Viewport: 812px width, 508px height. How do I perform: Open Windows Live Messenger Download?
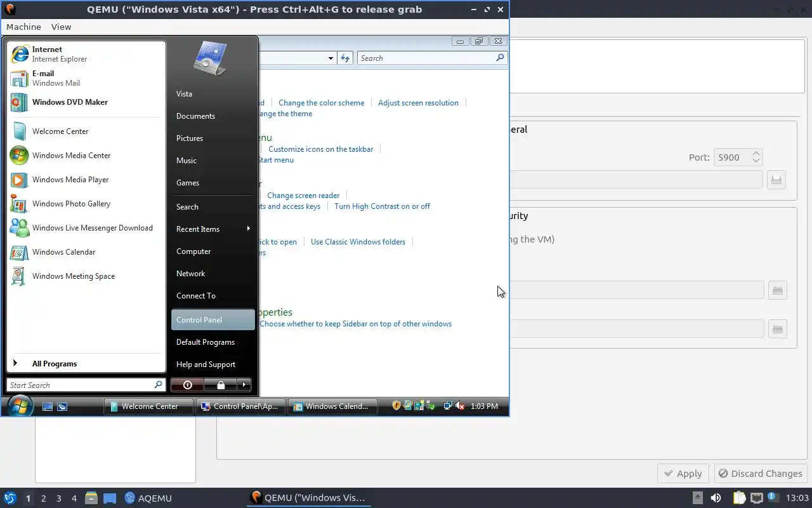[x=86, y=228]
